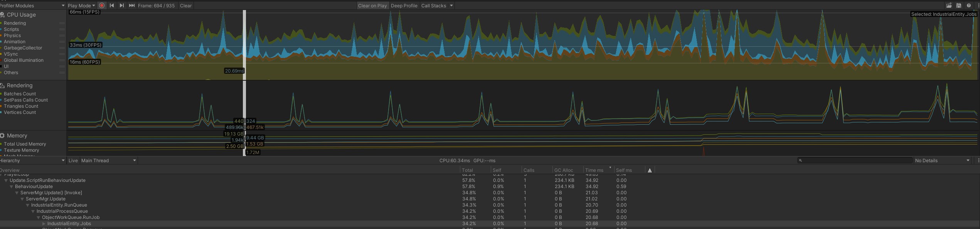Toggle the Live view button
This screenshot has height=229, width=980.
[x=73, y=161]
